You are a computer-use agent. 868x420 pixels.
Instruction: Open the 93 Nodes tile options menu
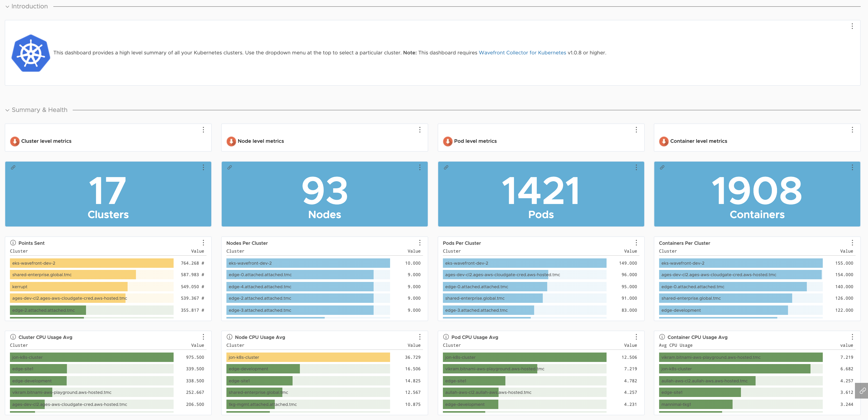[x=420, y=167]
